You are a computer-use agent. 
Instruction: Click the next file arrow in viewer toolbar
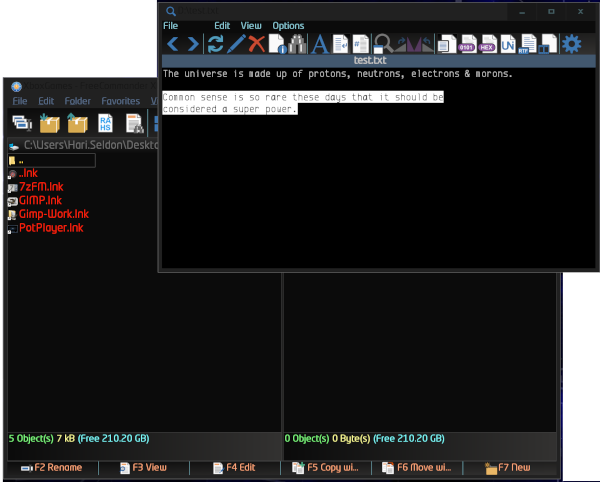click(x=192, y=44)
